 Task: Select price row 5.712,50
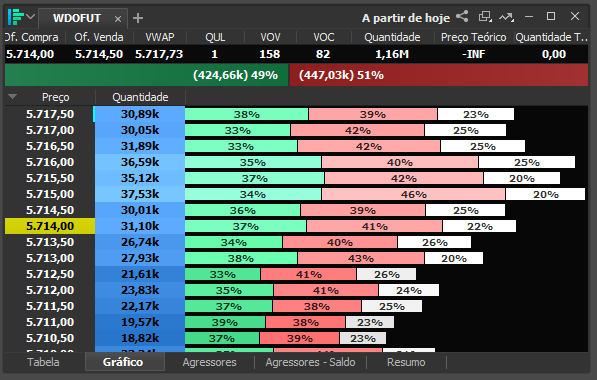pos(50,274)
